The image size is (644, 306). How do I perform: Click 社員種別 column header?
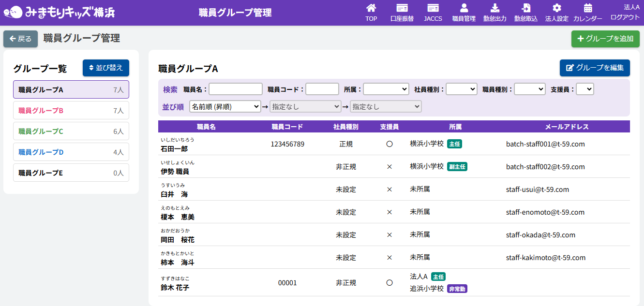(346, 127)
